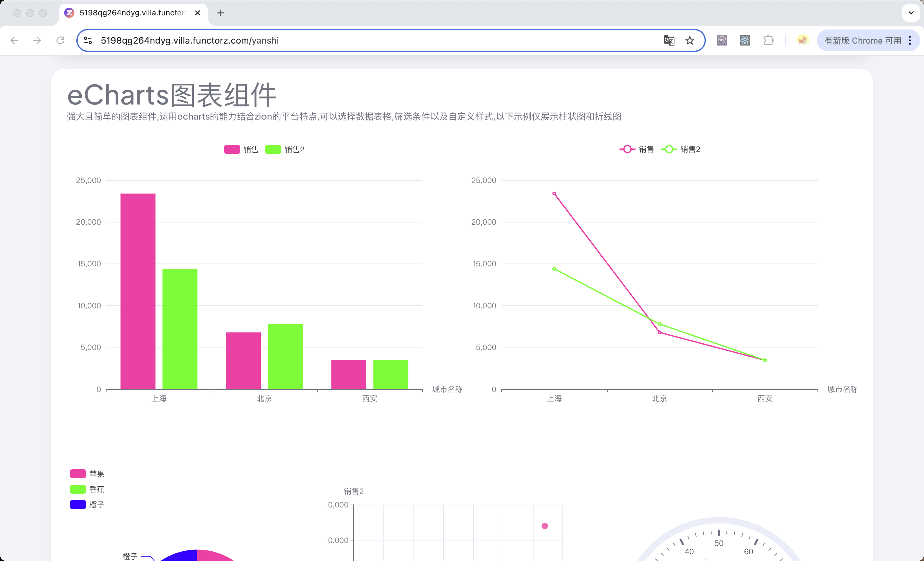Expand the tab search dropdown arrow
Screen dimensions: 924x561
[911, 13]
